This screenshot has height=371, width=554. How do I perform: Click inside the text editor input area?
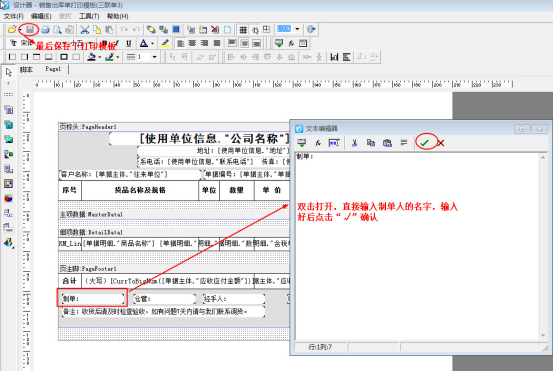click(418, 246)
